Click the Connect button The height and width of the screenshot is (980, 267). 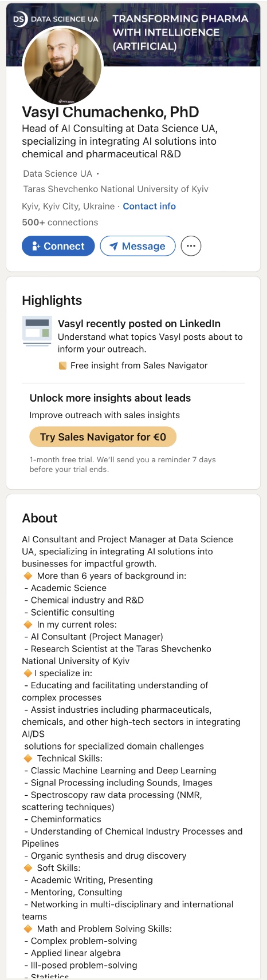58,246
